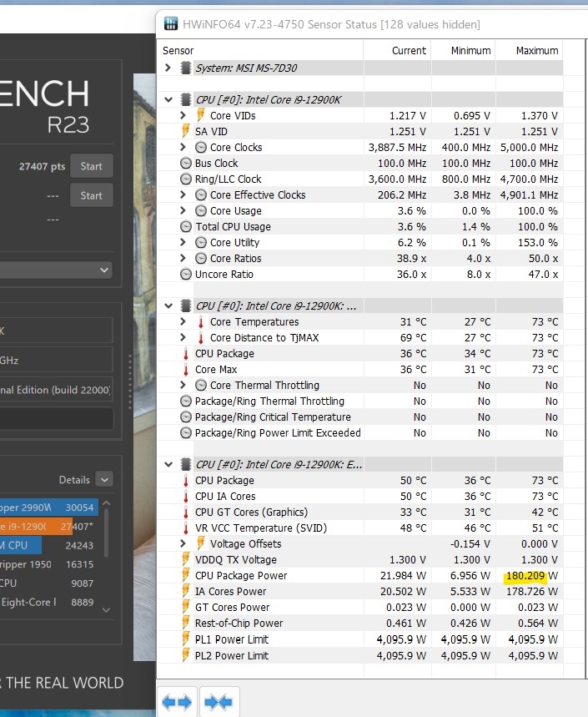Viewport: 588px width, 717px height.
Task: Expand the Voltage Offsets row
Action: pos(183,543)
